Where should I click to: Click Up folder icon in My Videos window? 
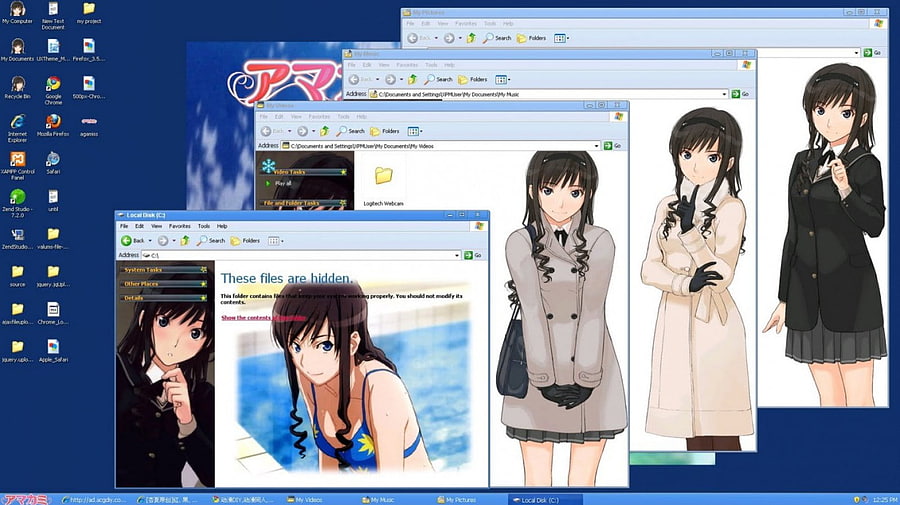325,131
